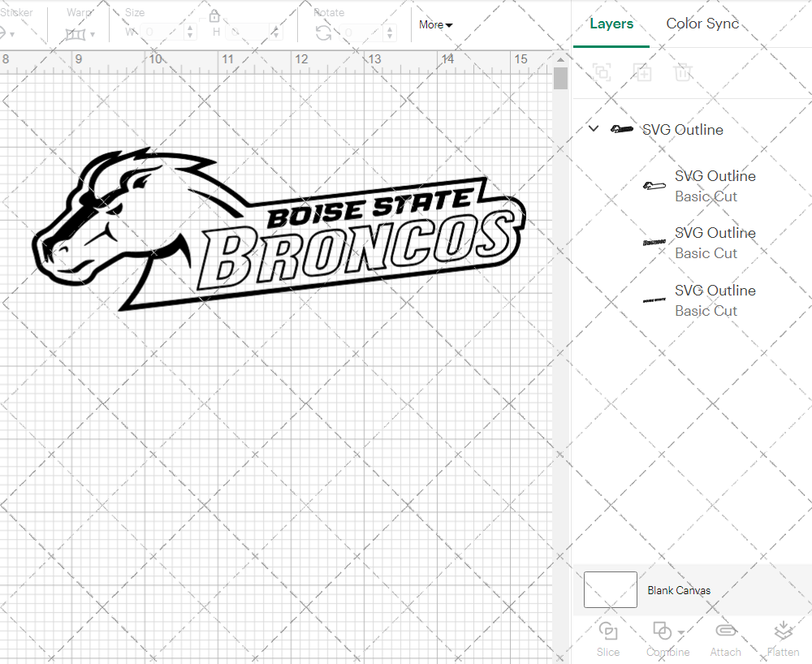
Task: Collapse the SVG Outline group
Action: click(593, 128)
